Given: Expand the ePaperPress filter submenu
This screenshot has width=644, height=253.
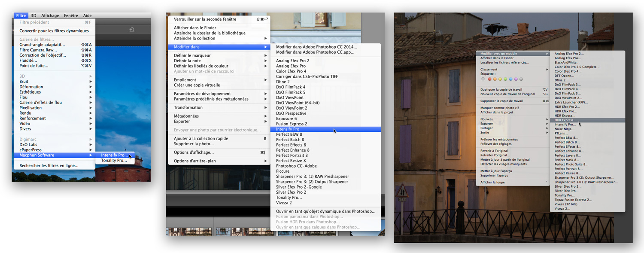Looking at the screenshot, I should click(x=54, y=150).
